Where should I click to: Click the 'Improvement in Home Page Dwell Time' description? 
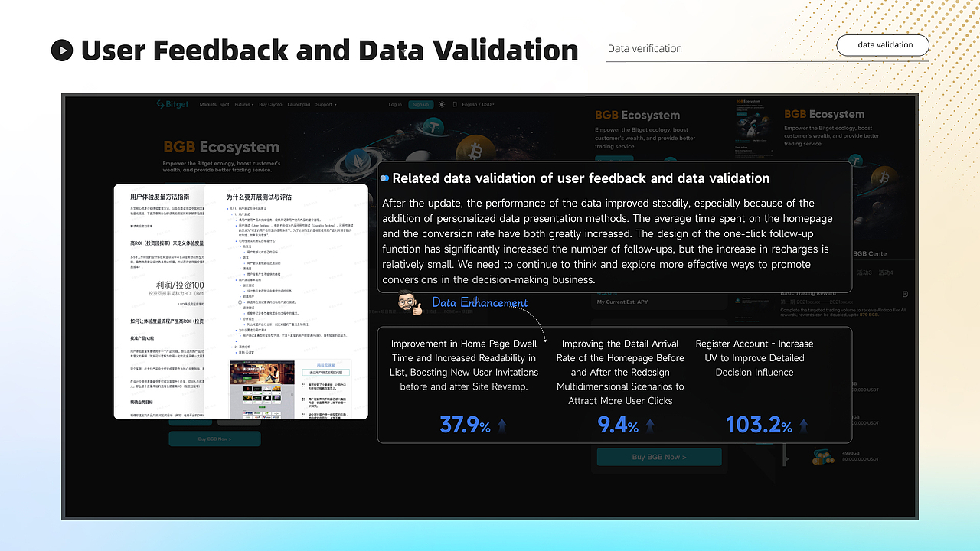[465, 365]
